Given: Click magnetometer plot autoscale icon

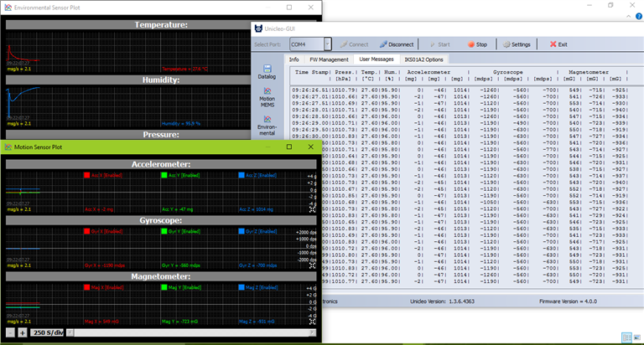Looking at the screenshot, I should pyautogui.click(x=313, y=321).
